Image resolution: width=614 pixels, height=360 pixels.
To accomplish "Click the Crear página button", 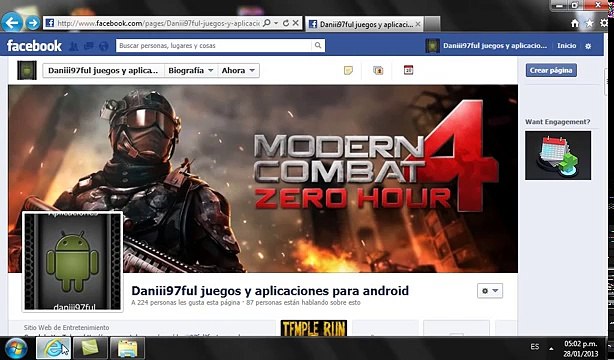I will pyautogui.click(x=551, y=70).
